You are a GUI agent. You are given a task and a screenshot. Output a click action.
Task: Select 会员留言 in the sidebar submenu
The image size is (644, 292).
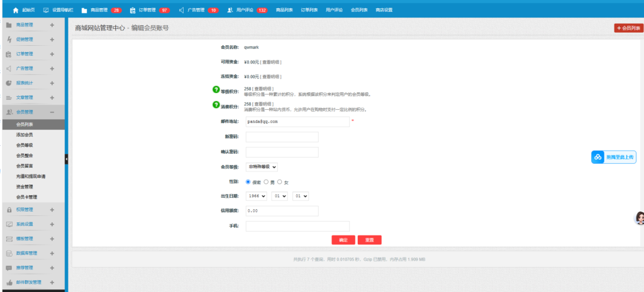point(25,166)
